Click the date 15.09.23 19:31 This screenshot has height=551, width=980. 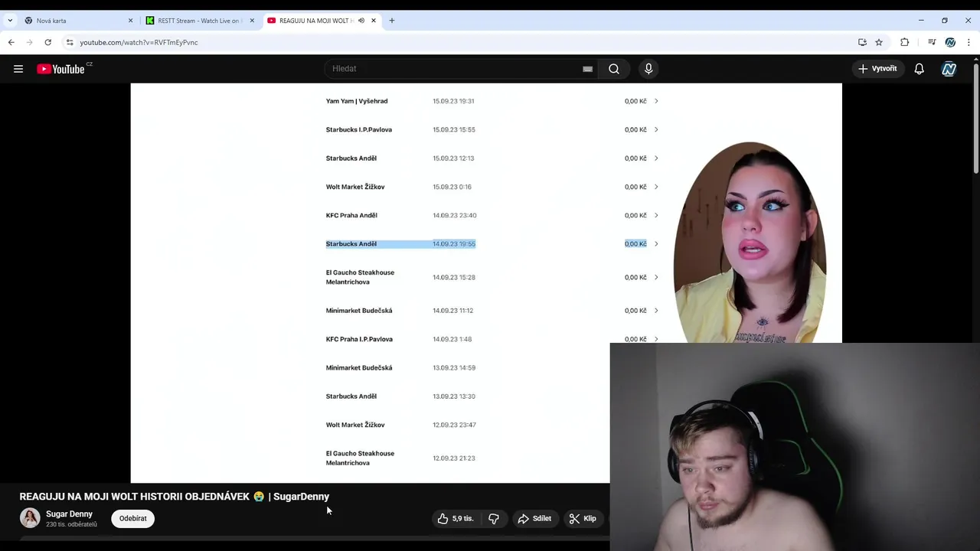453,101
